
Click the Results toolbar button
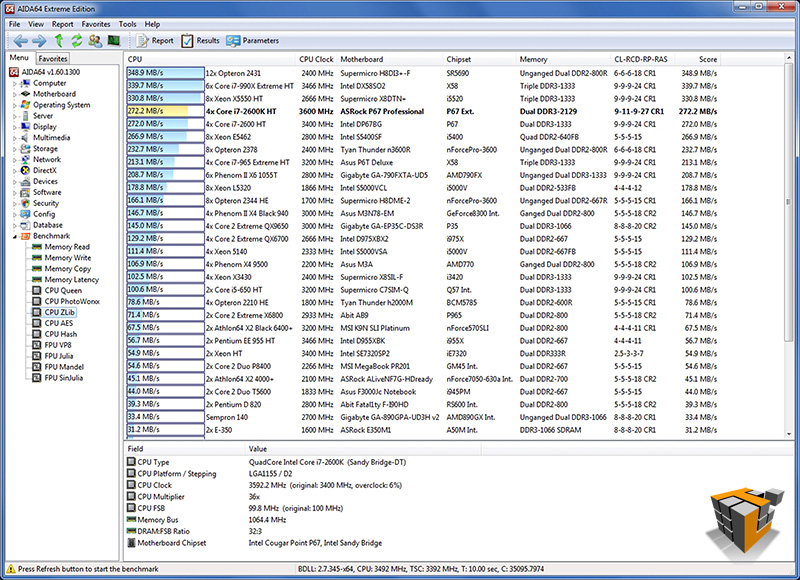[201, 41]
